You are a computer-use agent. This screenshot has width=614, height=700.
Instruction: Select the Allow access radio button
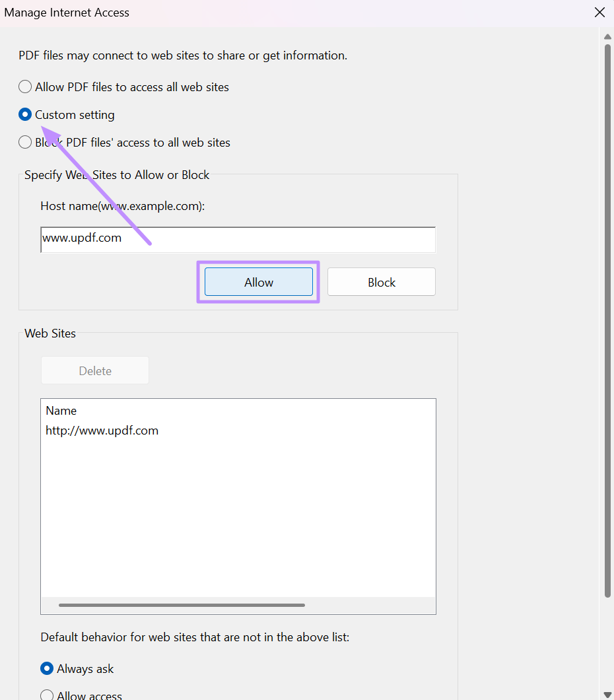pos(47,695)
